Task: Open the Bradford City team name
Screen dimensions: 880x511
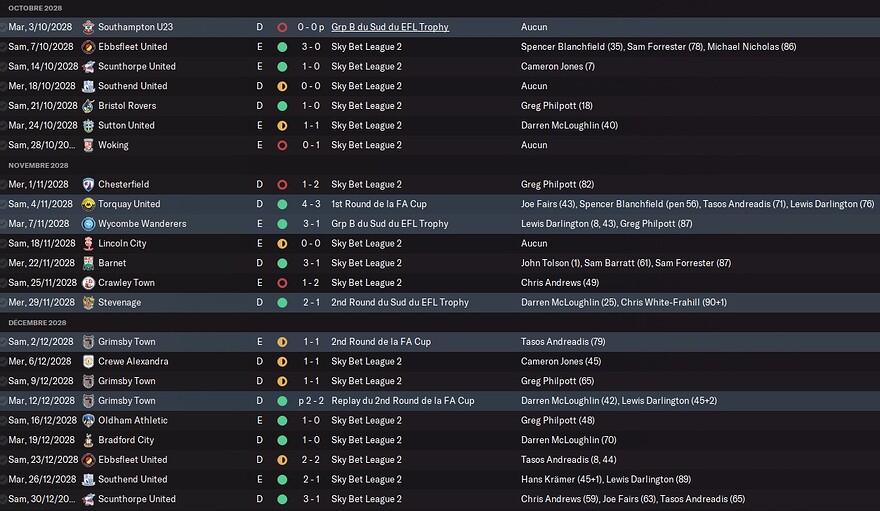Action: [x=126, y=439]
